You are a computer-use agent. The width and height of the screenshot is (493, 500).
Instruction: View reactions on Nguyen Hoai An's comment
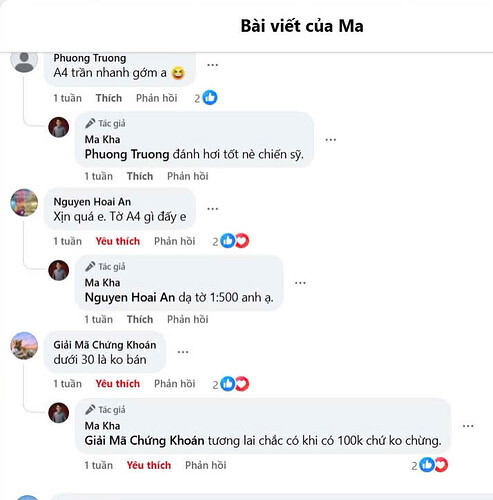(x=231, y=241)
